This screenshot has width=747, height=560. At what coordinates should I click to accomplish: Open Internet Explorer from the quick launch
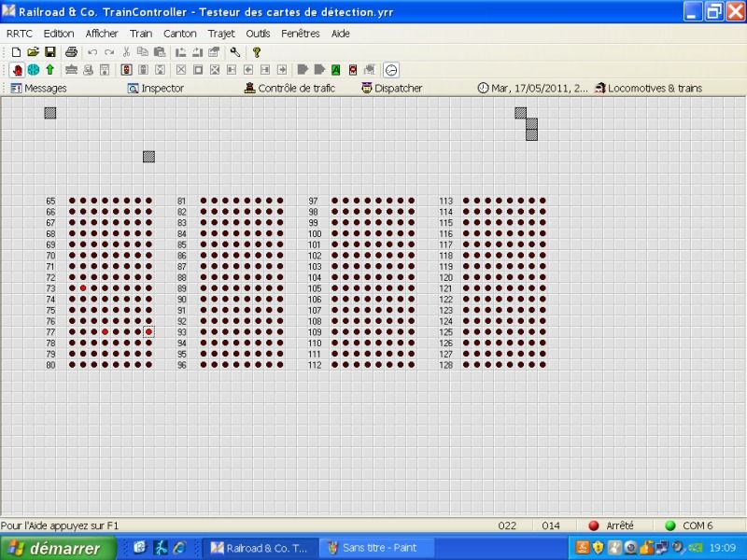pyautogui.click(x=180, y=548)
